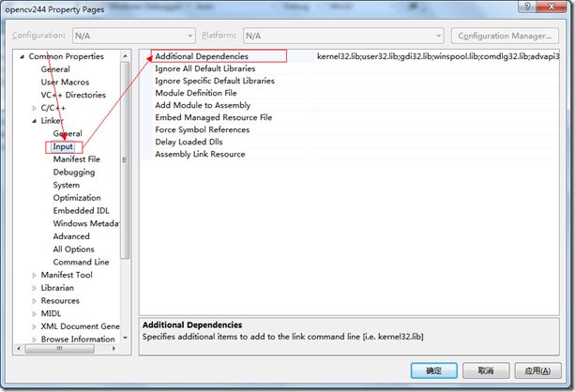Image resolution: width=575 pixels, height=392 pixels.
Task: Select MIDL tree item
Action: pos(51,313)
